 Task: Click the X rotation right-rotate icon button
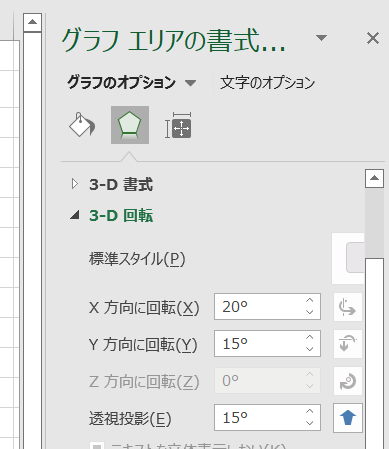click(x=348, y=307)
